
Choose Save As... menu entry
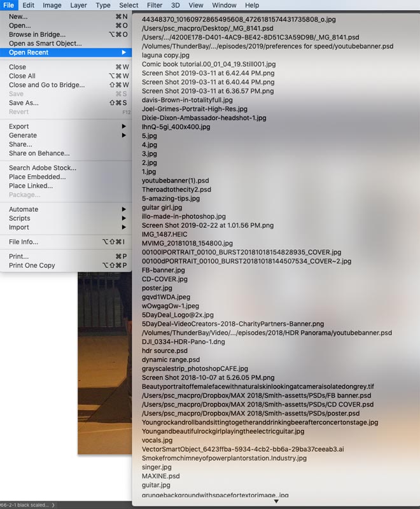click(66, 103)
